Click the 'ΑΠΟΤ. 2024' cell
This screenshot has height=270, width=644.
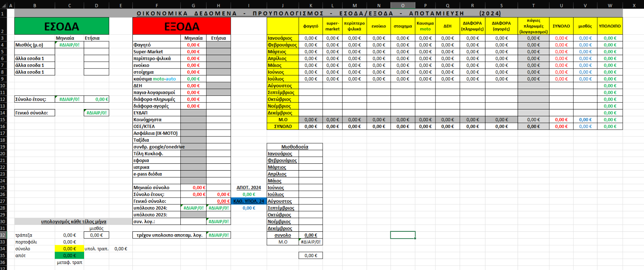pos(249,188)
